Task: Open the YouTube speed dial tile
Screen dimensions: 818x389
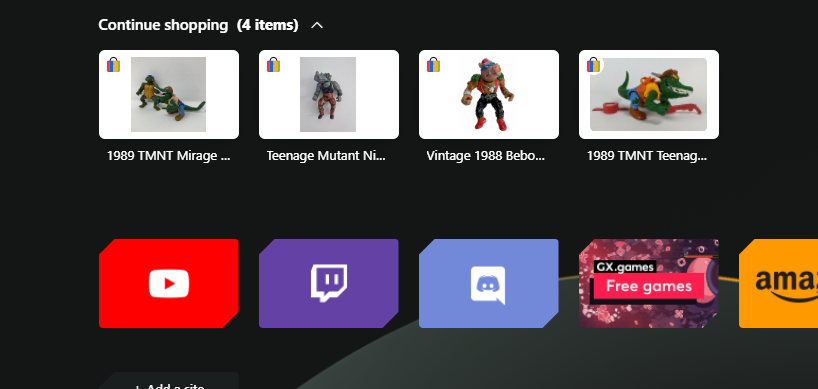Action: [x=169, y=283]
